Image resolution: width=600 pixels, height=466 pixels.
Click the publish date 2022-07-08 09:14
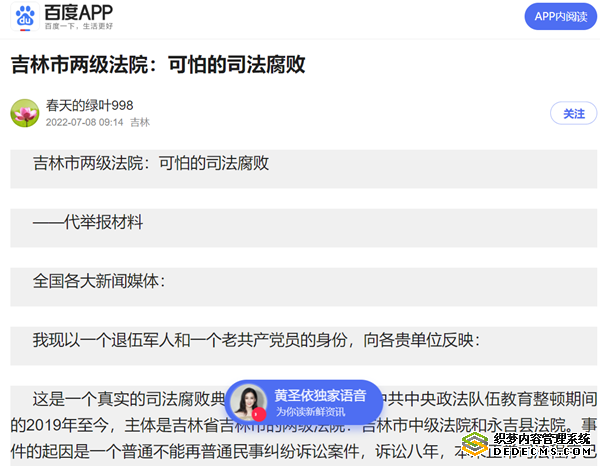pos(85,122)
